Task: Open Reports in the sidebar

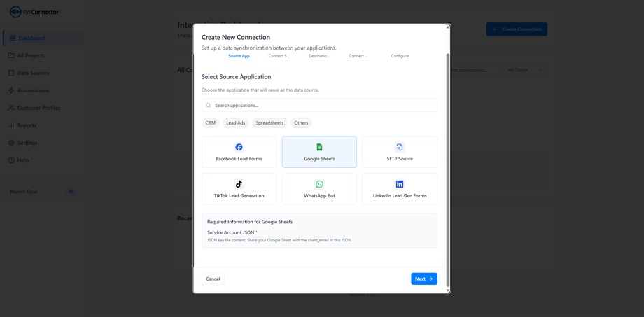Action: (x=43, y=125)
